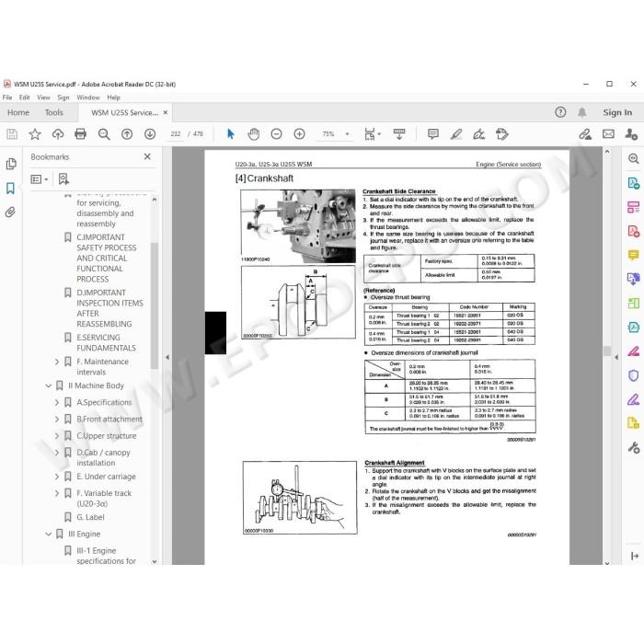Expand the E. Under carriage bookmark
Viewport: 644px width, 644px height.
point(57,477)
